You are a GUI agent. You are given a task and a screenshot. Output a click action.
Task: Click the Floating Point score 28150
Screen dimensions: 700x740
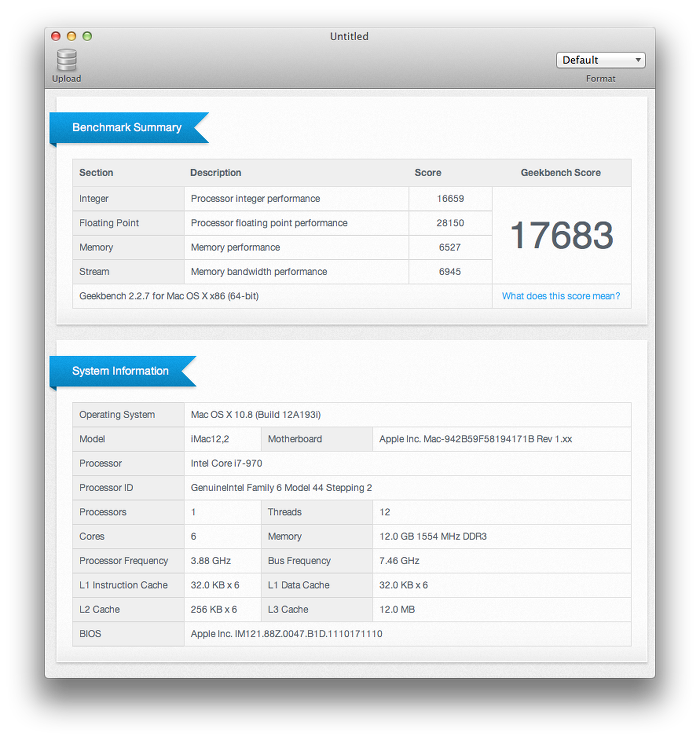[x=450, y=223]
